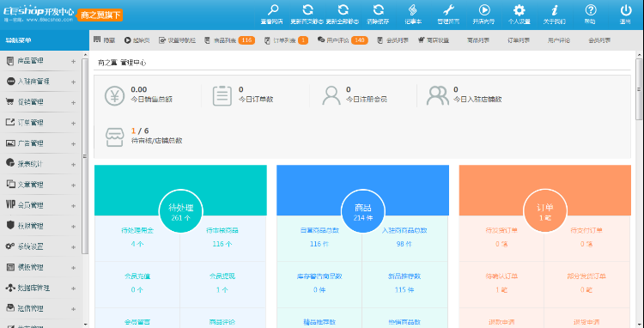Screen dimensions: 644x328
Task: Open 个人设置 gear icon
Action: click(519, 9)
